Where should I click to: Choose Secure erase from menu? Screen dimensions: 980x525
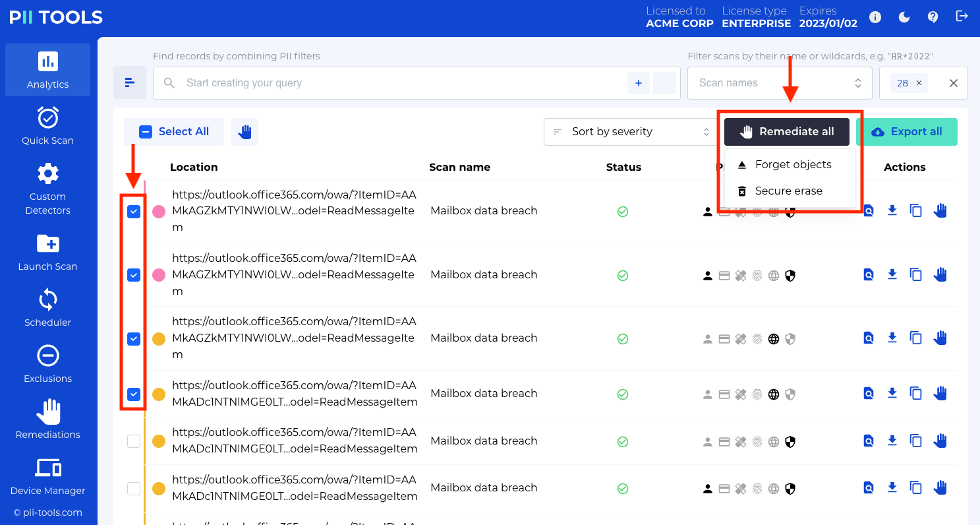tap(790, 191)
